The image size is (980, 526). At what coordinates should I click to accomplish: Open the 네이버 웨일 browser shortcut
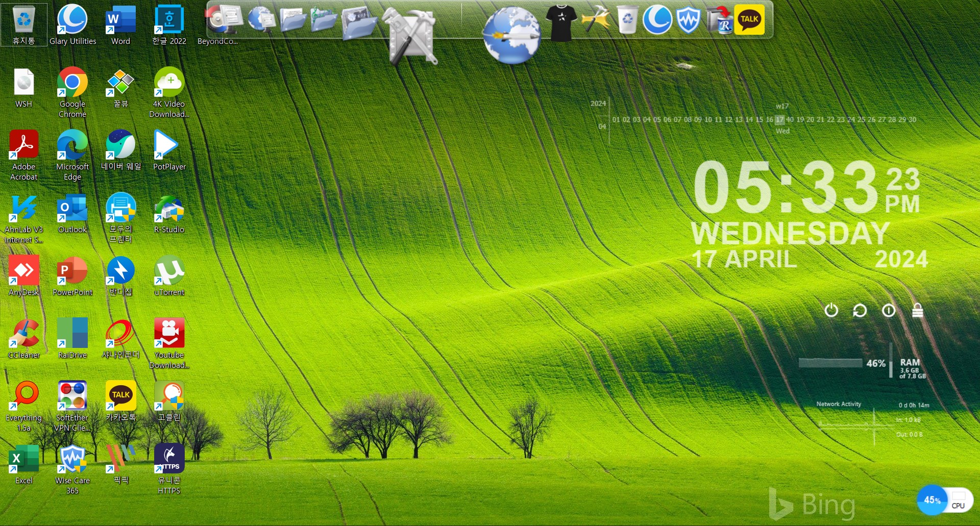(x=120, y=151)
